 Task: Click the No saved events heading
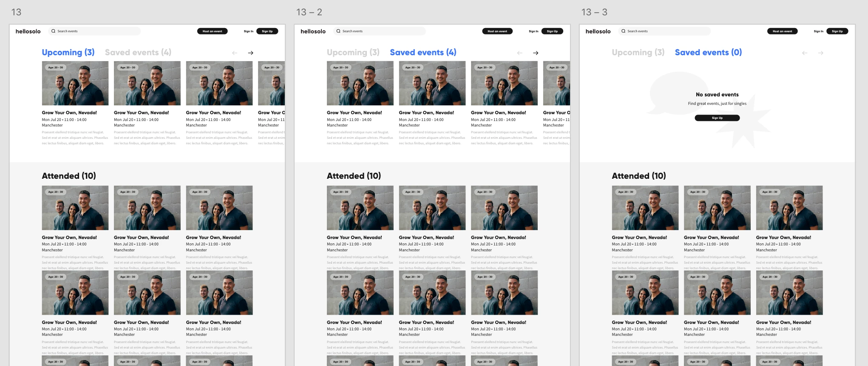pos(717,95)
